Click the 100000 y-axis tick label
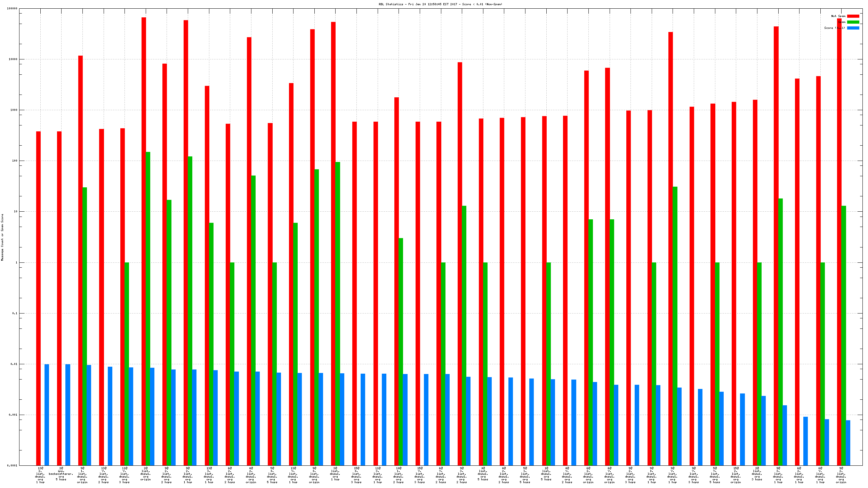Viewport: 868px width, 488px height. click(x=12, y=8)
